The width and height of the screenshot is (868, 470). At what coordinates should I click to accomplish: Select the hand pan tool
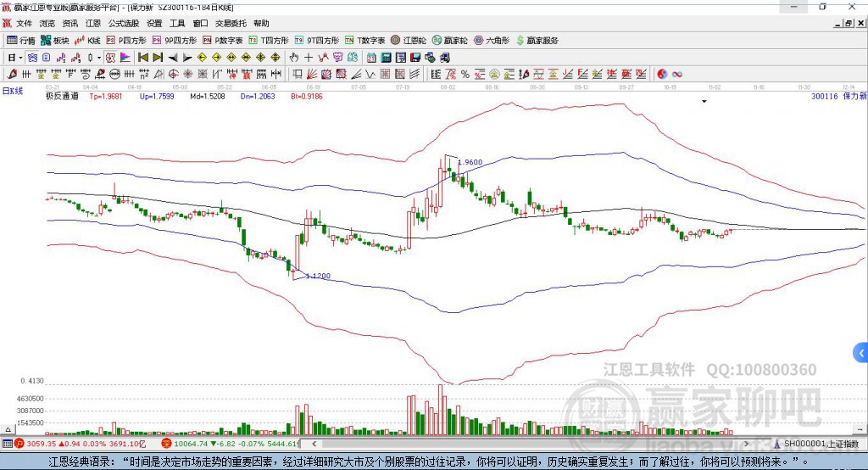294,58
